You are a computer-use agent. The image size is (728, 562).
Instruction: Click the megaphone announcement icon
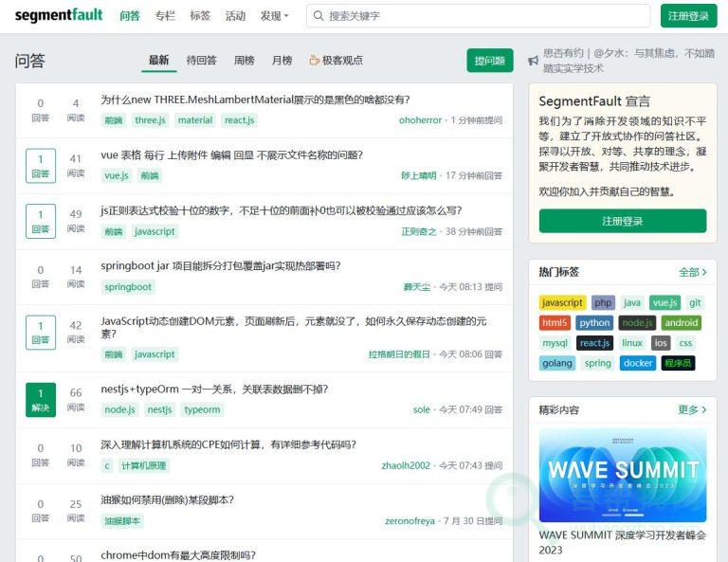[x=534, y=54]
